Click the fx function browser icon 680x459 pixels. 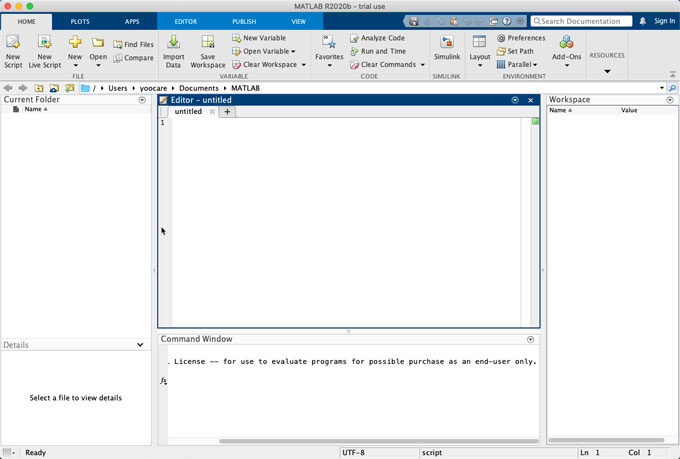coord(163,381)
